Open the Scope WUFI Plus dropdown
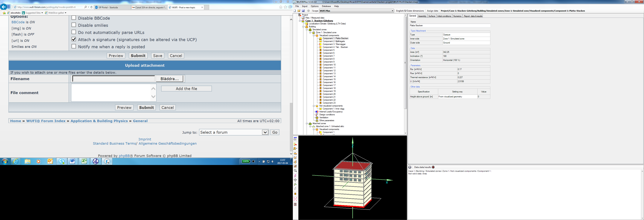This screenshot has height=220, width=644. coord(392,11)
